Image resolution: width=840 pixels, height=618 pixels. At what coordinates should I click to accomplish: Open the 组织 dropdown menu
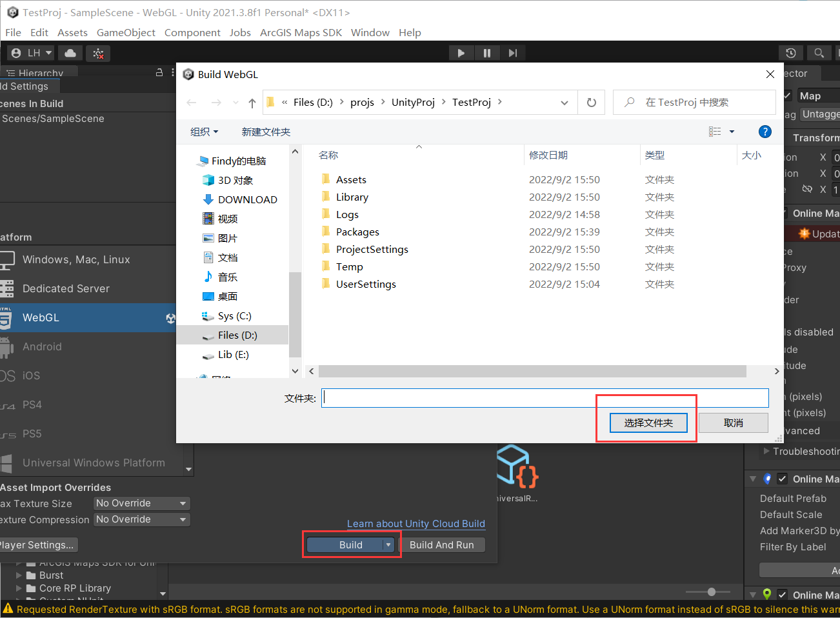click(205, 132)
